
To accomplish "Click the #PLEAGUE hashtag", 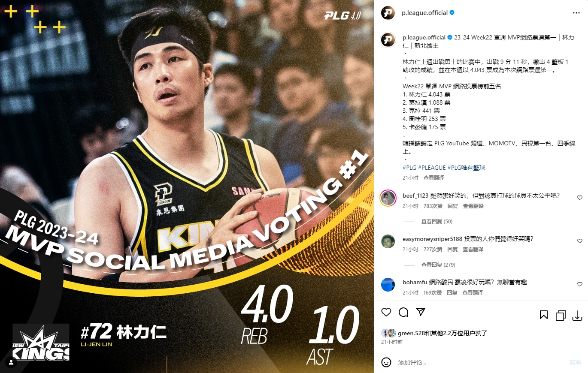I will [432, 168].
